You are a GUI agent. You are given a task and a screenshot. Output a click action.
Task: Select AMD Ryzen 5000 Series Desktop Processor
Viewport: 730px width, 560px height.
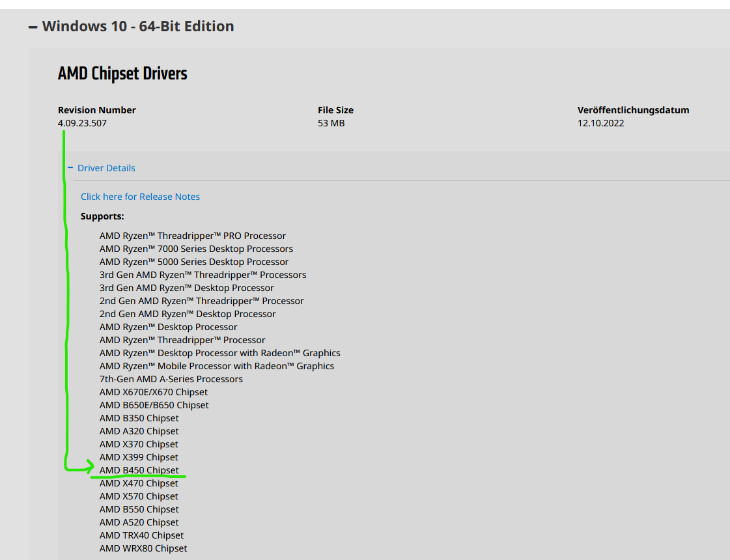pos(193,262)
